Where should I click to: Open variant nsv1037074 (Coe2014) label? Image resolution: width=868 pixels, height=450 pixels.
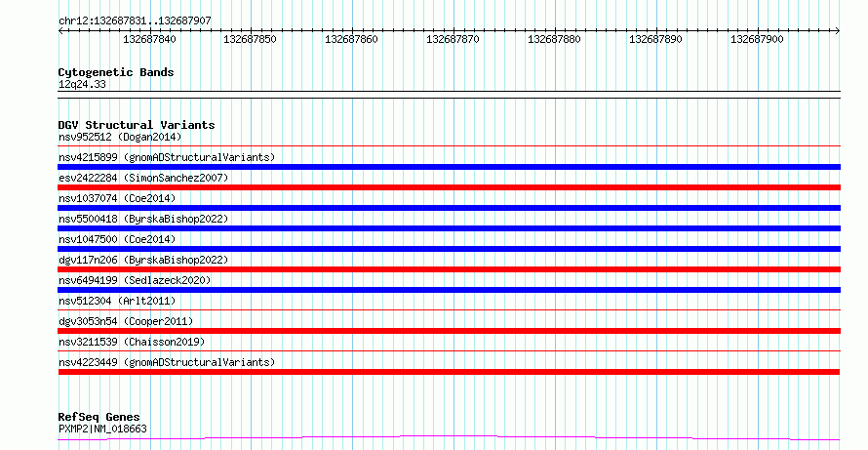pos(117,198)
